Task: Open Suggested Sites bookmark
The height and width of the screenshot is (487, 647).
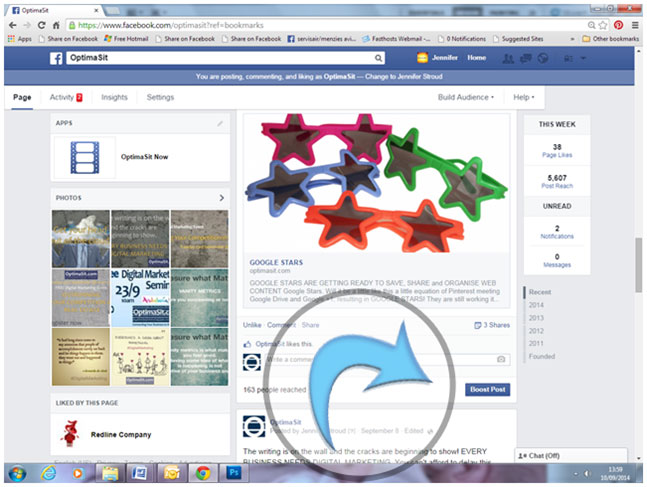Action: pyautogui.click(x=518, y=39)
